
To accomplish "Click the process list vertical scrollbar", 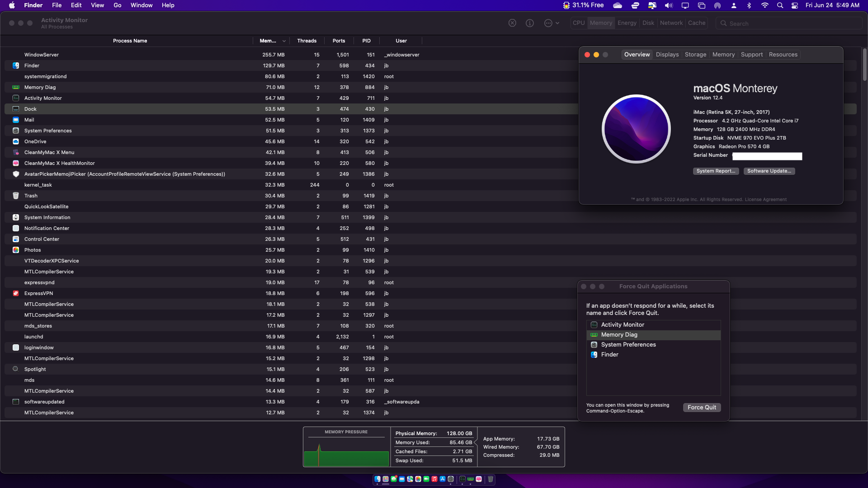I will tap(864, 65).
